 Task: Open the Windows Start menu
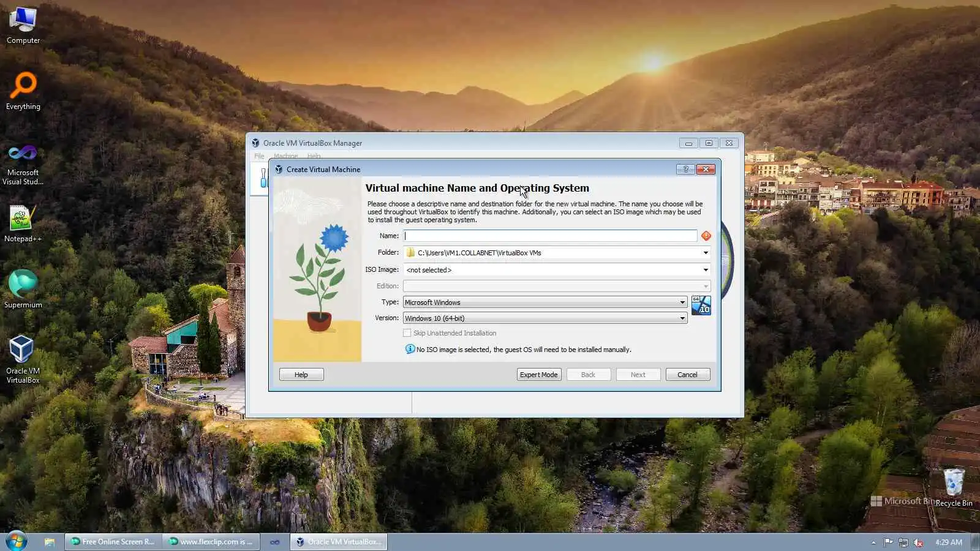point(16,541)
